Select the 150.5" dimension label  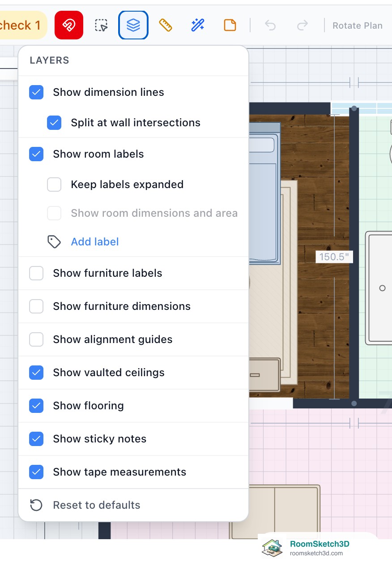(334, 257)
